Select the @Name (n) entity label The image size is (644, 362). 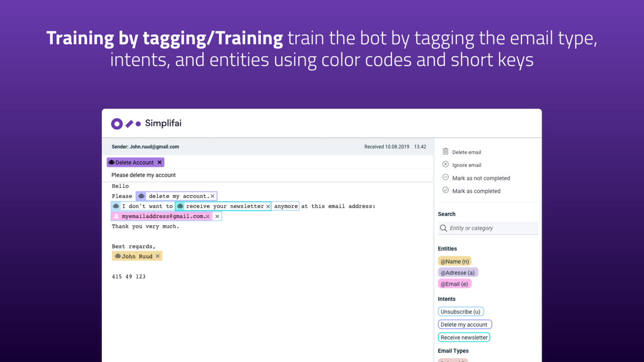454,261
